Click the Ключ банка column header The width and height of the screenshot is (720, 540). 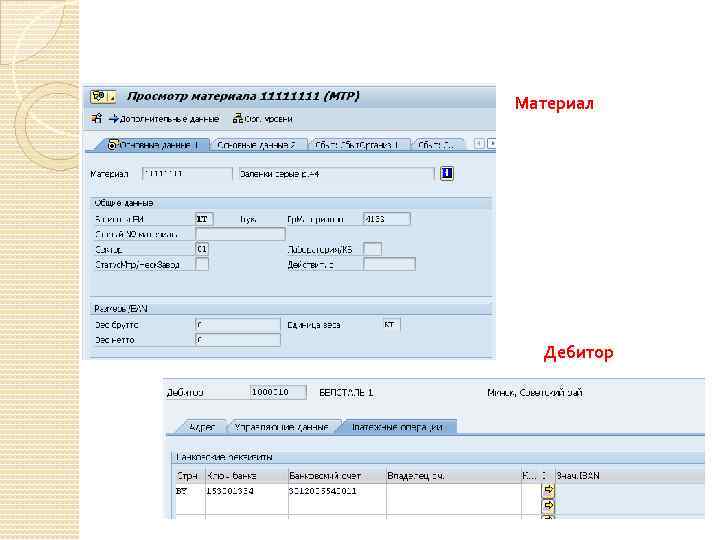[246, 476]
